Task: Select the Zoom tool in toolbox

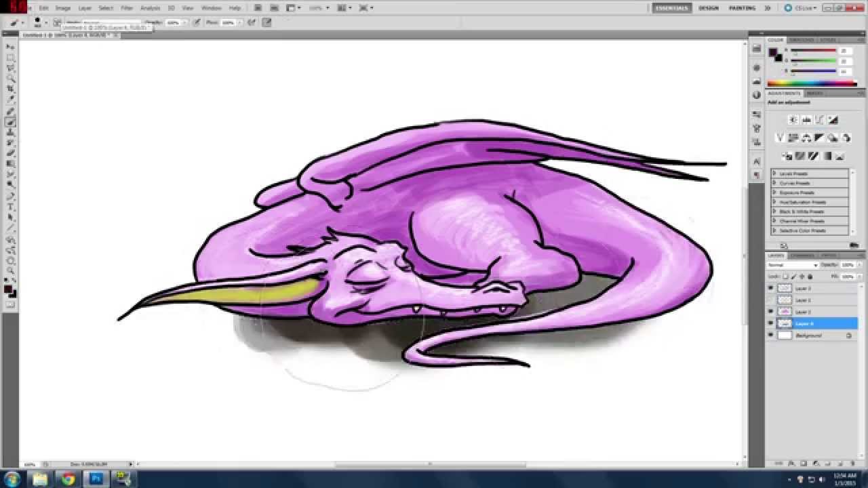Action: click(10, 270)
